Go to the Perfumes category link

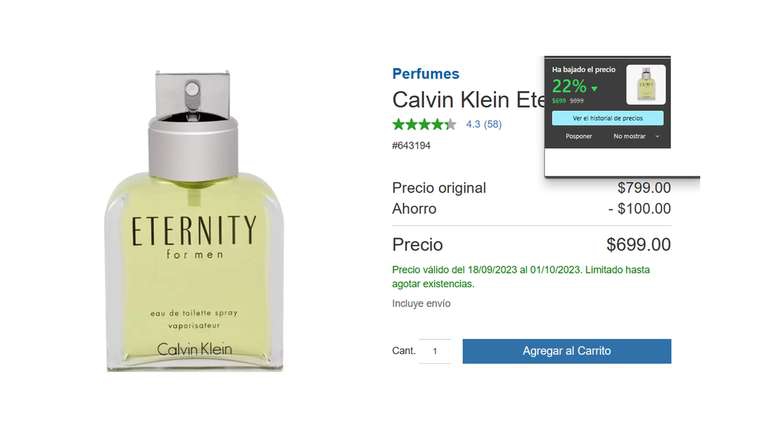(426, 73)
